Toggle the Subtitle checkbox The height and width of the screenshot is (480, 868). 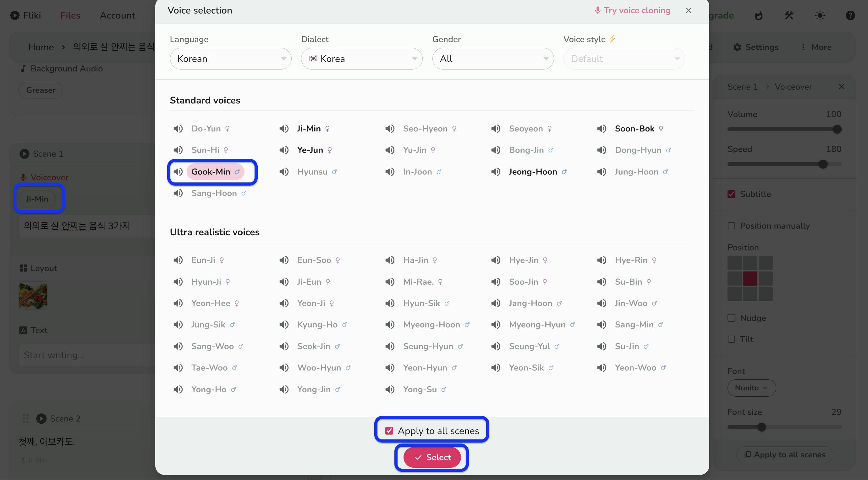[x=731, y=194]
